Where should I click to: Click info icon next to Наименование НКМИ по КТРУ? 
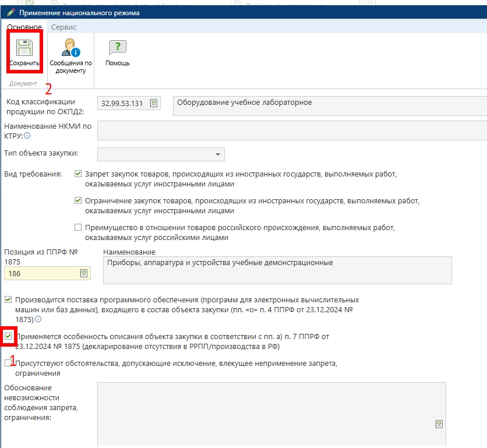pos(27,136)
